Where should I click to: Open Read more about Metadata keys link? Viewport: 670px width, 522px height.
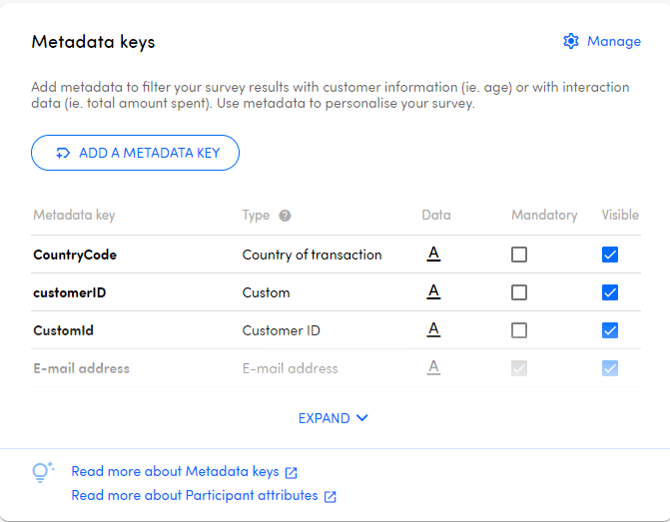tap(175, 472)
